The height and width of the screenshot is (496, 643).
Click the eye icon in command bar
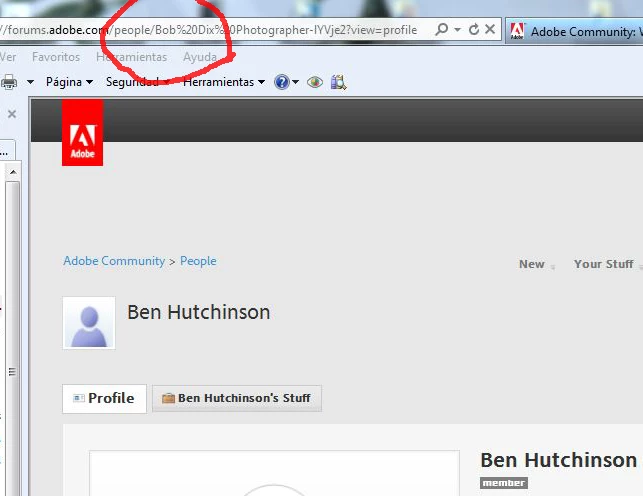pos(315,82)
